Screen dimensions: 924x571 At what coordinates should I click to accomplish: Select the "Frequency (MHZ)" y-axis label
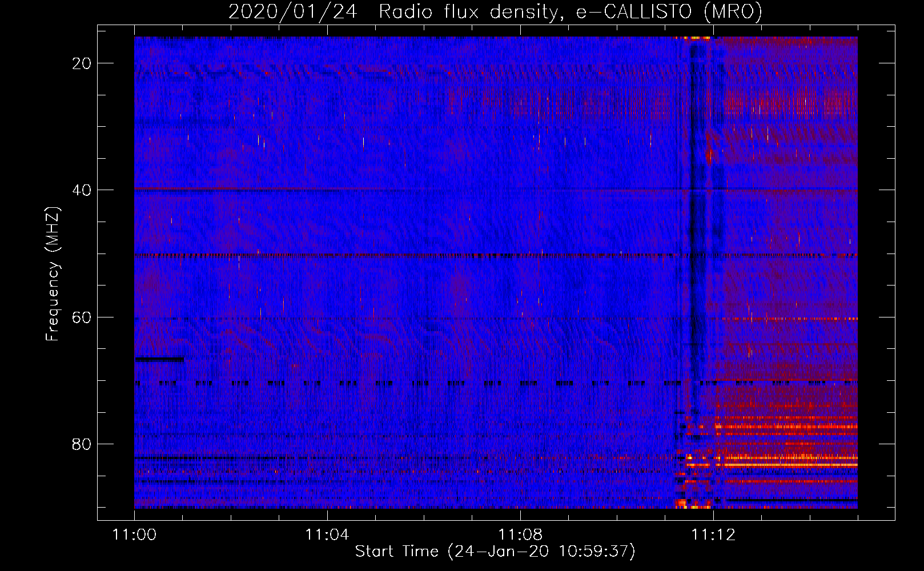click(x=53, y=274)
